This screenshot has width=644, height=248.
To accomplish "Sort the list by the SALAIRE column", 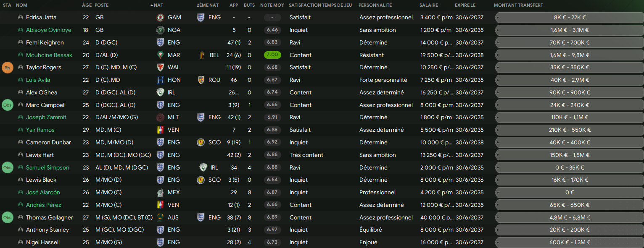I will pos(429,5).
